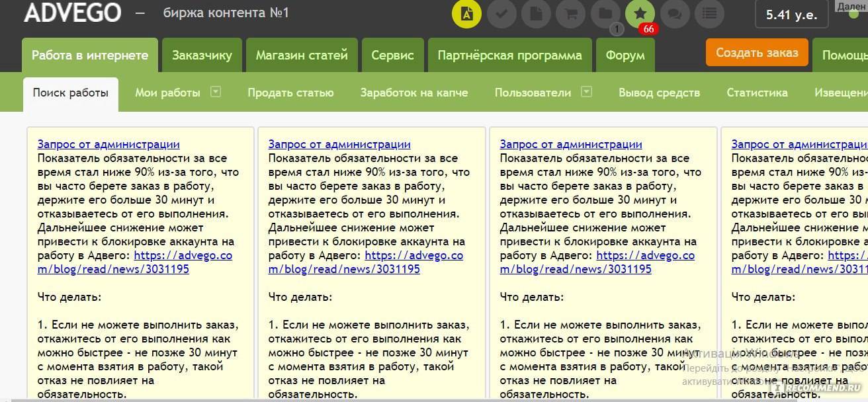
Task: Click the red 66 notification badge
Action: pos(648,29)
